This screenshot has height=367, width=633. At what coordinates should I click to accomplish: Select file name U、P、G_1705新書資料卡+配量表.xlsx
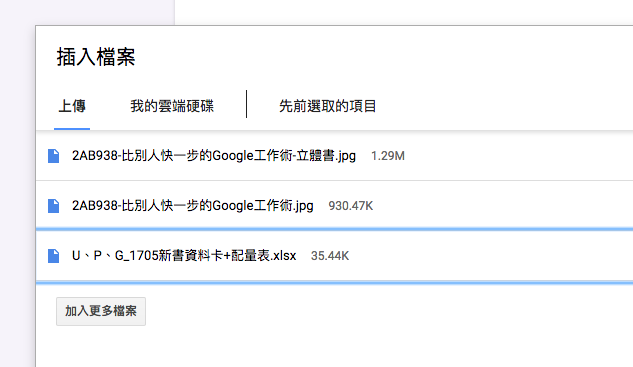184,256
